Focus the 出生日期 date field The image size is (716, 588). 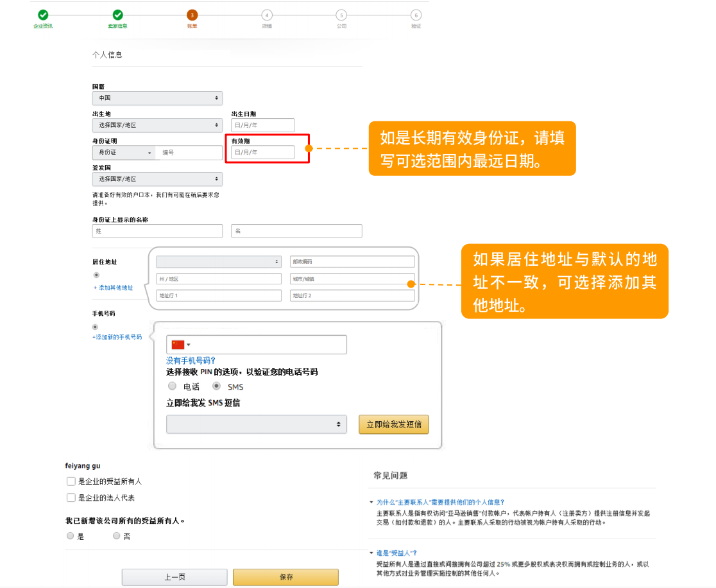coord(262,125)
